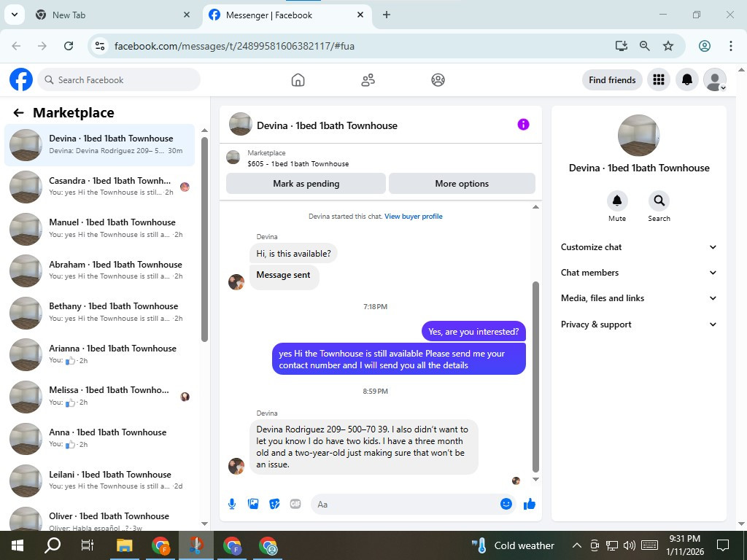Click the browser address bar URL
This screenshot has width=747, height=560.
click(x=234, y=46)
